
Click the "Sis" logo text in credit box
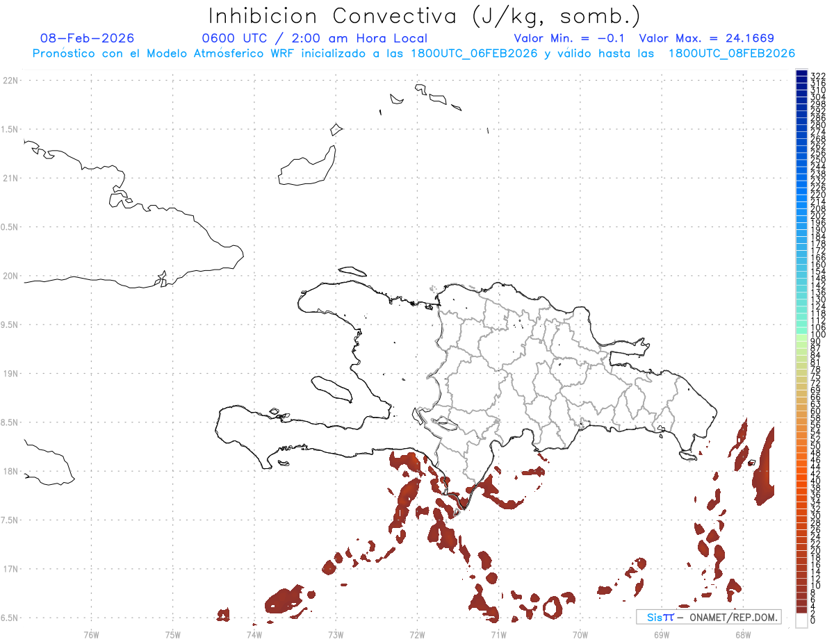click(654, 617)
